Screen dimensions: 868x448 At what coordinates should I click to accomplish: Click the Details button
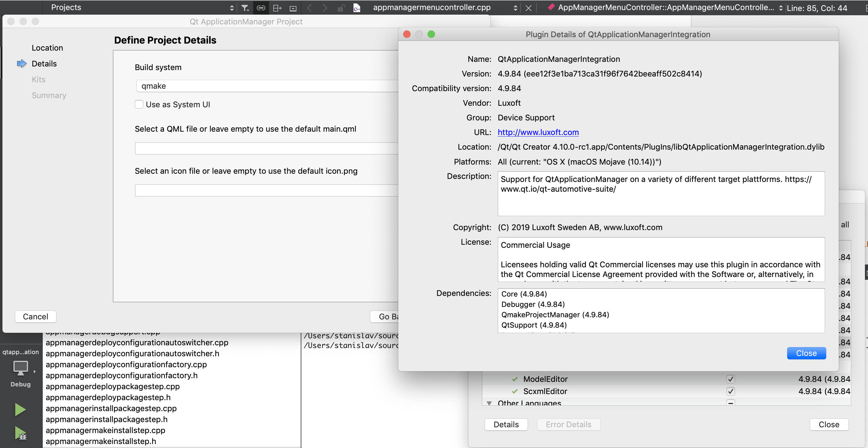(x=506, y=425)
